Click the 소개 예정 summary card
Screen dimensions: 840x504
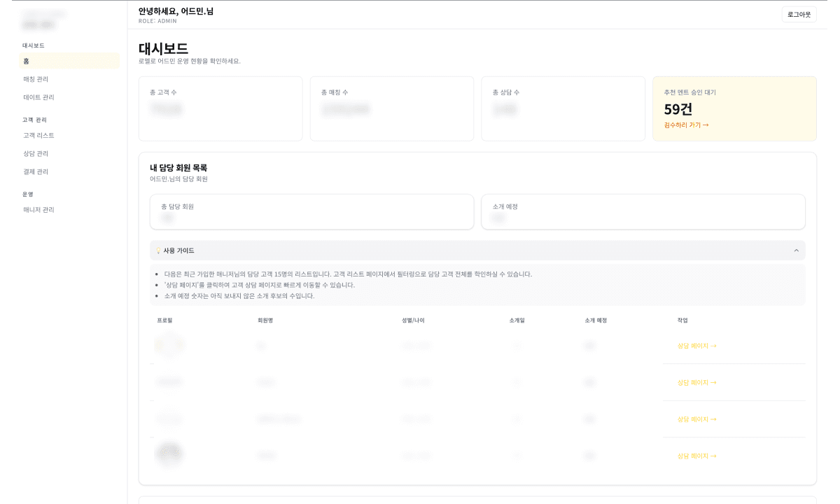pyautogui.click(x=643, y=211)
